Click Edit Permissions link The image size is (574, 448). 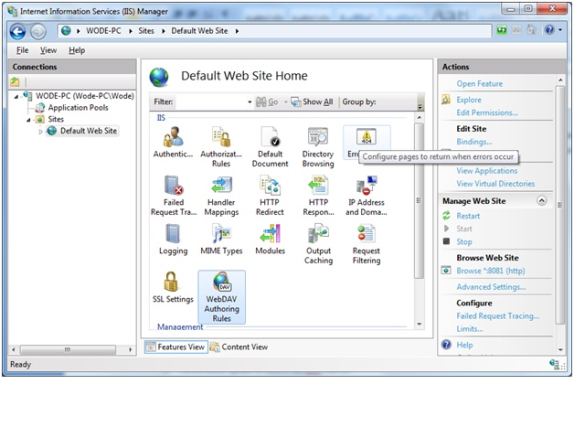[487, 113]
